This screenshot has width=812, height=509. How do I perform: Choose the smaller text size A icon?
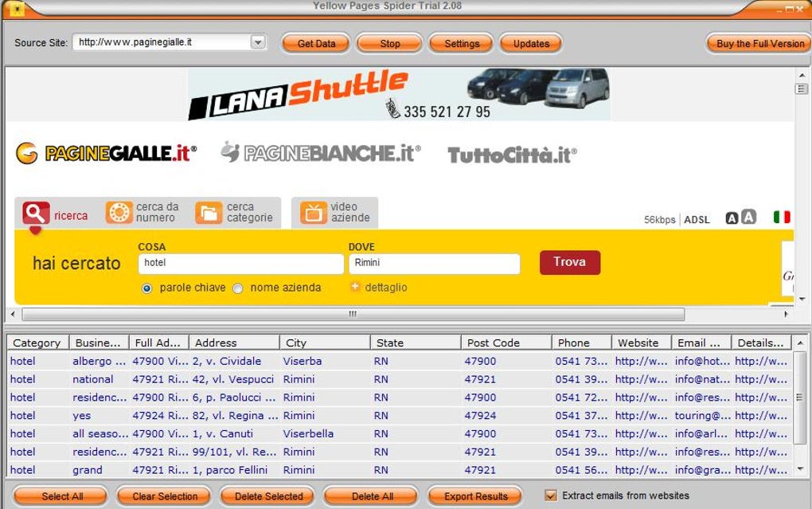coord(732,218)
